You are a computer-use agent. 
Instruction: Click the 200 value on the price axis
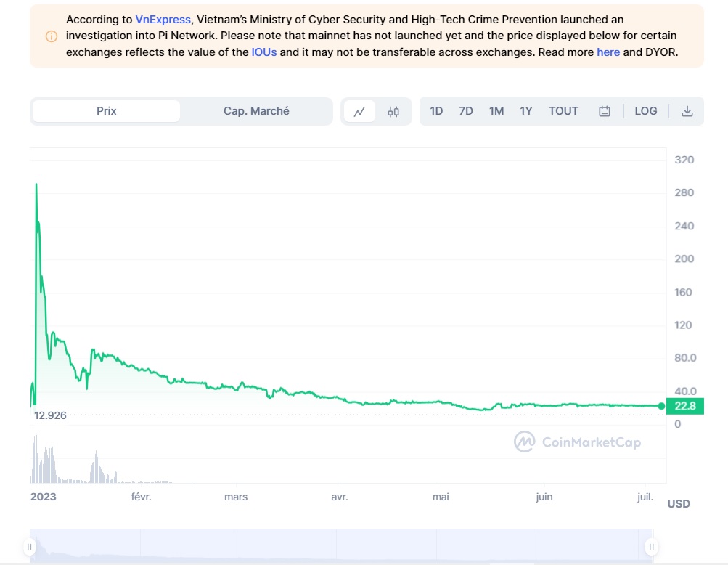click(684, 259)
